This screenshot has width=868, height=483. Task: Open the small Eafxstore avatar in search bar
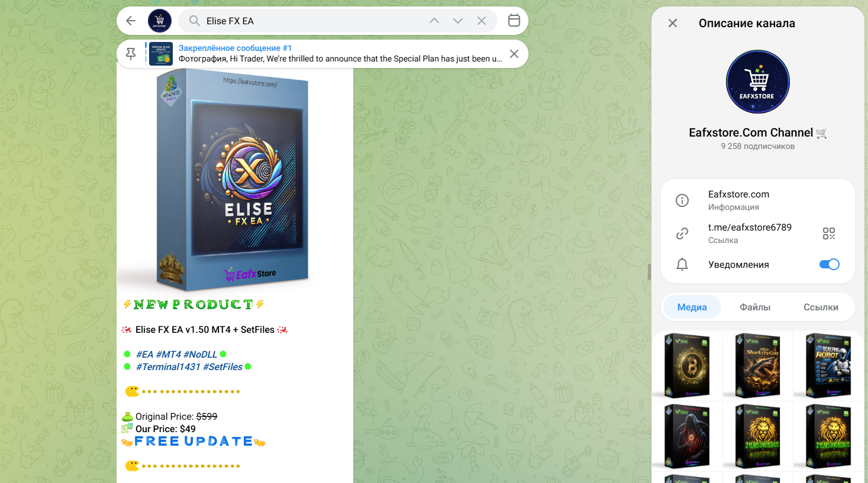pyautogui.click(x=160, y=21)
